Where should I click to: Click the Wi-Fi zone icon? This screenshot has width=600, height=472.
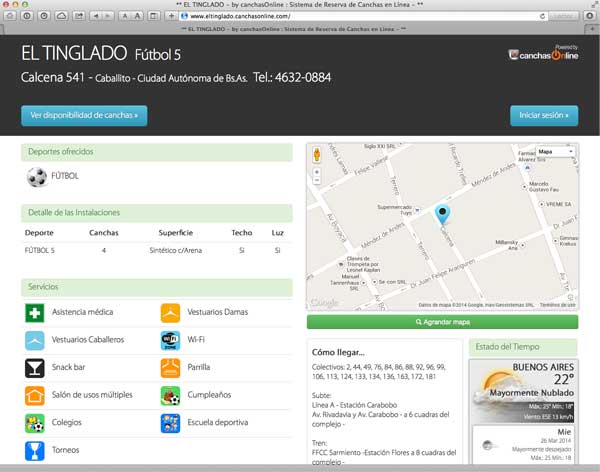click(170, 340)
